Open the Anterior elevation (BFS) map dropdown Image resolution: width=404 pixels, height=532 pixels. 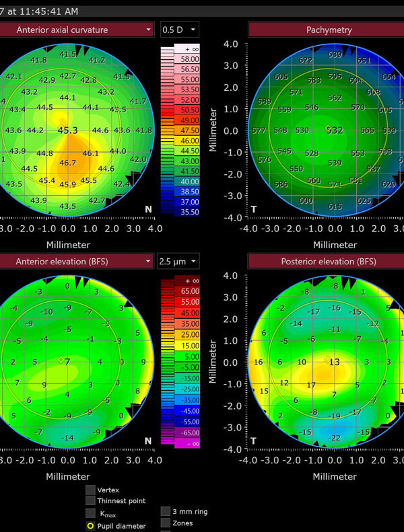pyautogui.click(x=147, y=261)
